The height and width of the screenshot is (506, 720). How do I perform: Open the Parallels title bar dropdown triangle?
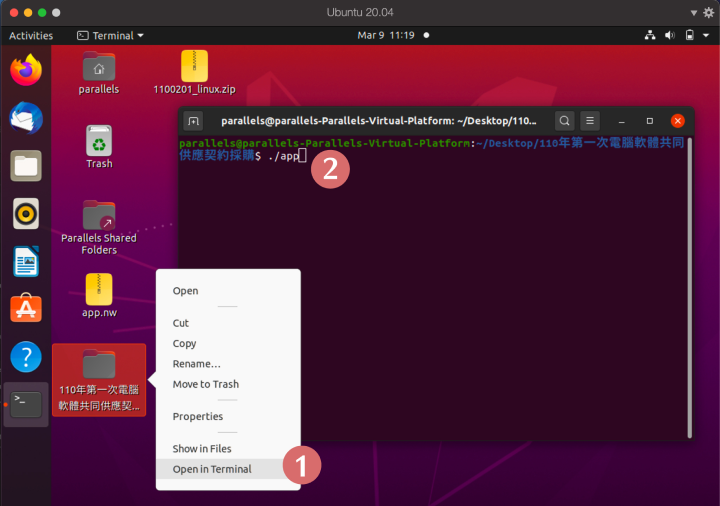(x=694, y=13)
